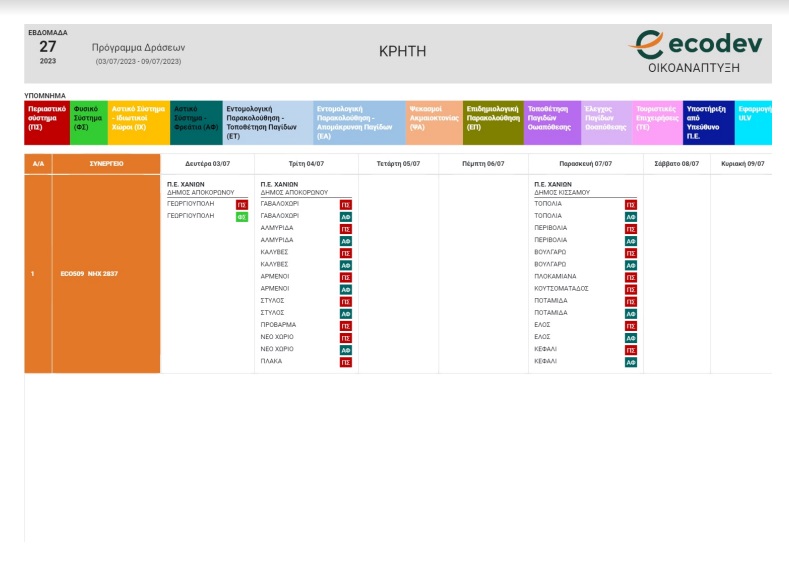789x561 pixels.
Task: Click the red ΠΣ badge beside ΠΛΑΚΑ
Action: (x=346, y=362)
